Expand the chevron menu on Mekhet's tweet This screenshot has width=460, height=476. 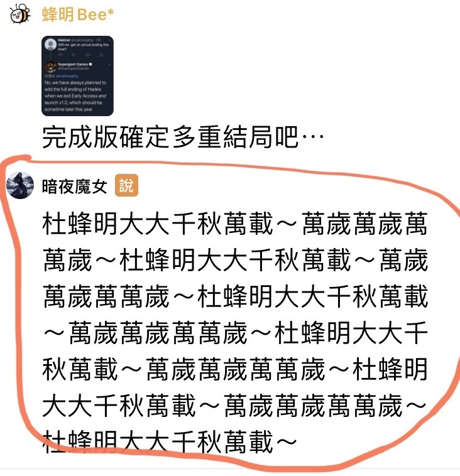pos(109,40)
